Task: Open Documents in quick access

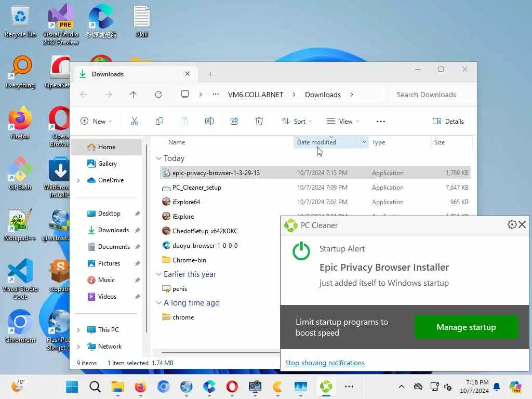Action: (x=114, y=247)
